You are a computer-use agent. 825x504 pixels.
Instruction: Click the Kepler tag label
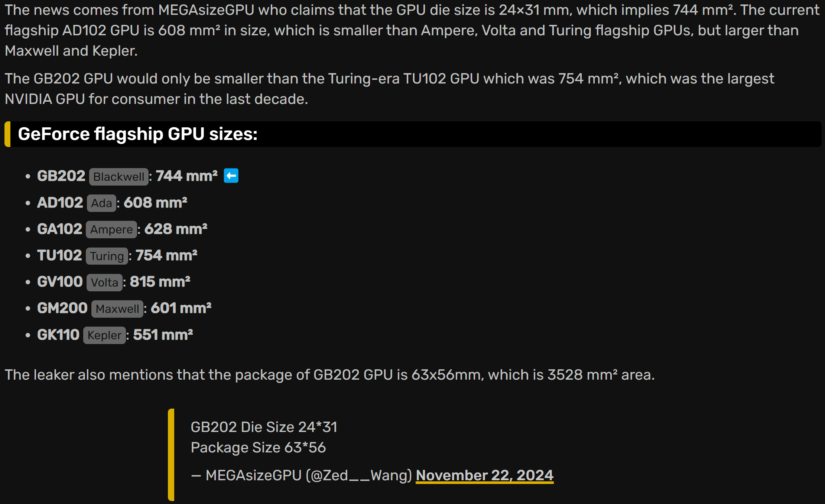(x=104, y=335)
